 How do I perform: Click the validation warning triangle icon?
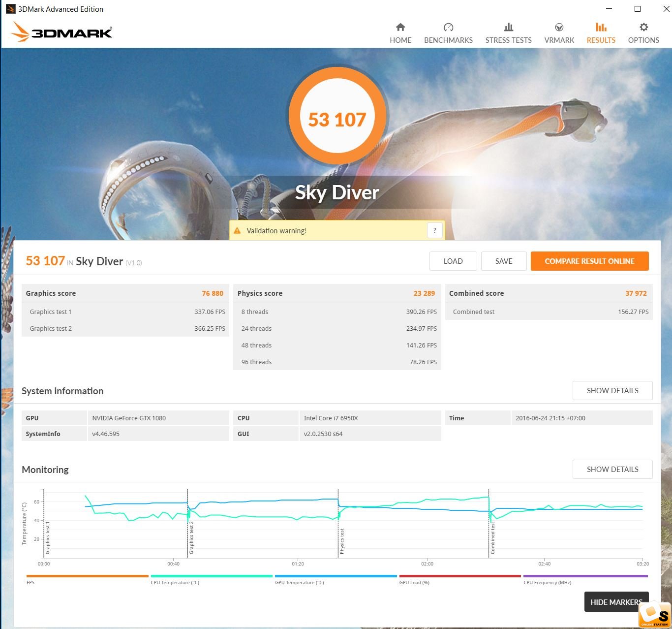[x=237, y=230]
